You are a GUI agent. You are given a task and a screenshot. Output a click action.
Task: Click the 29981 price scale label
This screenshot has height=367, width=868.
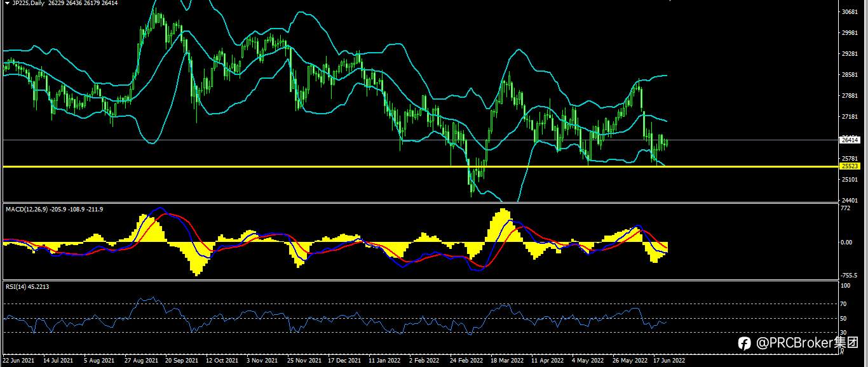click(x=849, y=33)
